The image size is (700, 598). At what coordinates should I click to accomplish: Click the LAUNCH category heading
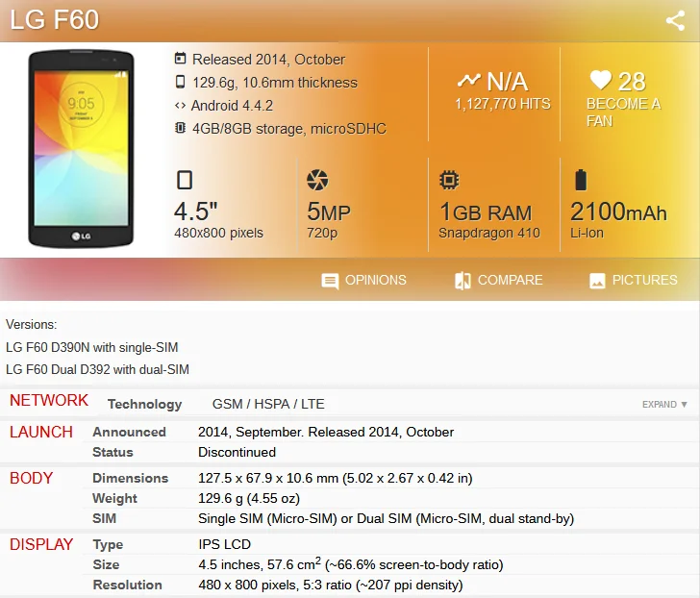click(41, 432)
